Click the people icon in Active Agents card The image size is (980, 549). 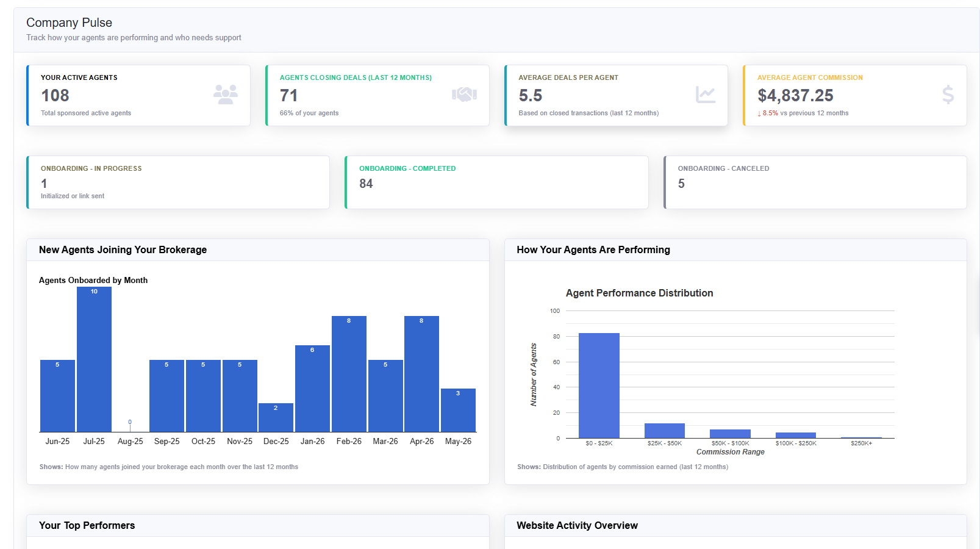(226, 95)
